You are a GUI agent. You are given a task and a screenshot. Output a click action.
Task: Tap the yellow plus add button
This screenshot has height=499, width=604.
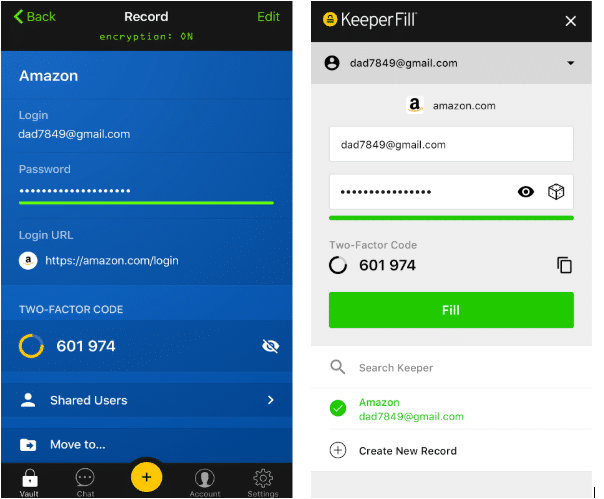146,477
